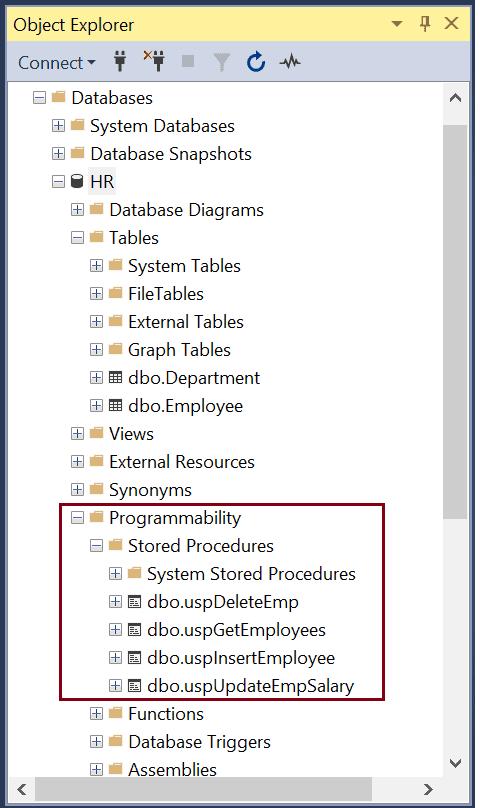The image size is (480, 808).
Task: Click the vertical scrollbar down arrow
Action: (x=455, y=763)
